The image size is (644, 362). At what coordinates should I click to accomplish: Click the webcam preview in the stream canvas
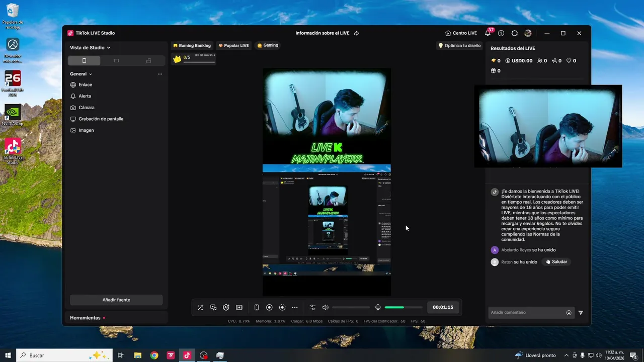(327, 103)
